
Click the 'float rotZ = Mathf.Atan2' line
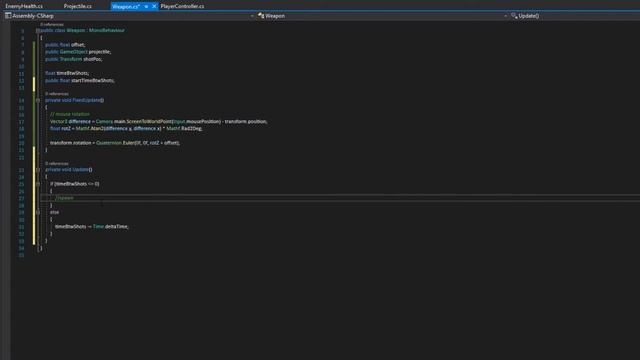tap(126, 129)
